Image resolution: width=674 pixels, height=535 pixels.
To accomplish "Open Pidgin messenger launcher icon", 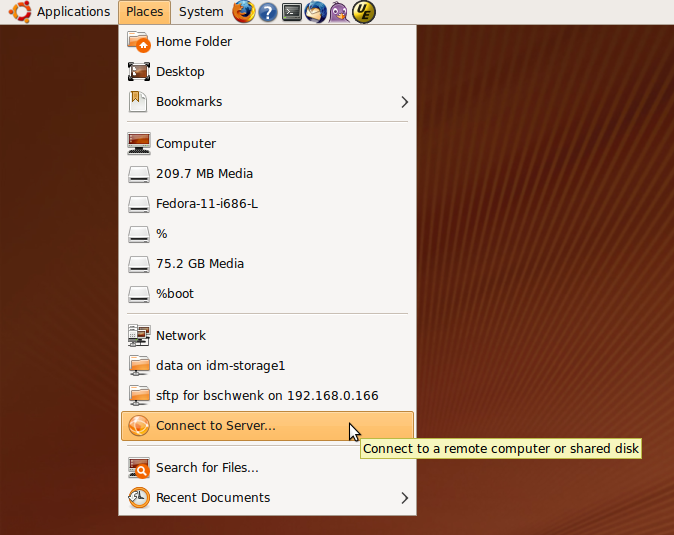I will (339, 12).
